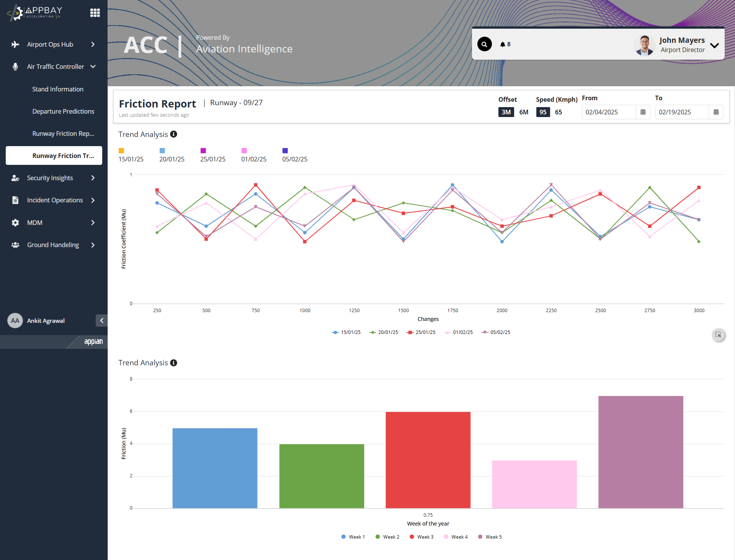The image size is (735, 560).
Task: Open the To date calendar picker
Action: coord(716,112)
